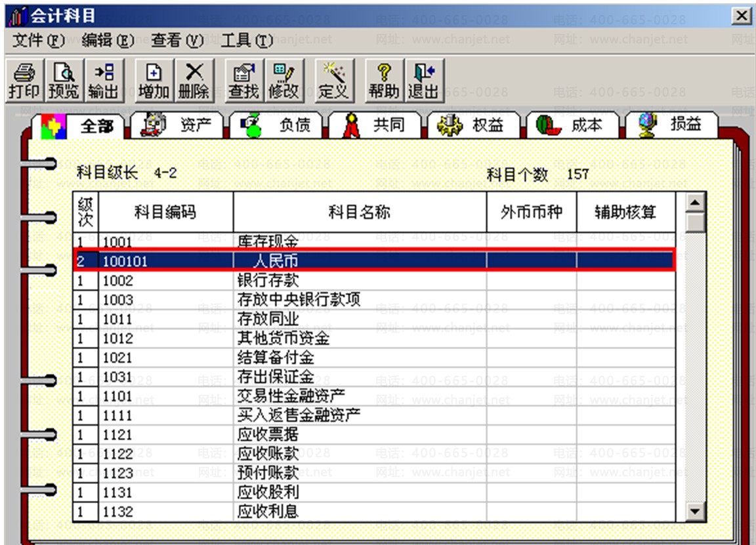The width and height of the screenshot is (756, 545).
Task: Click account code 1122
Action: click(x=117, y=454)
